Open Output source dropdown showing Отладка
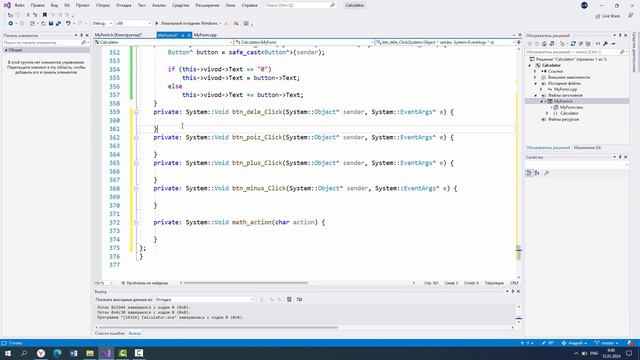 tap(204, 300)
